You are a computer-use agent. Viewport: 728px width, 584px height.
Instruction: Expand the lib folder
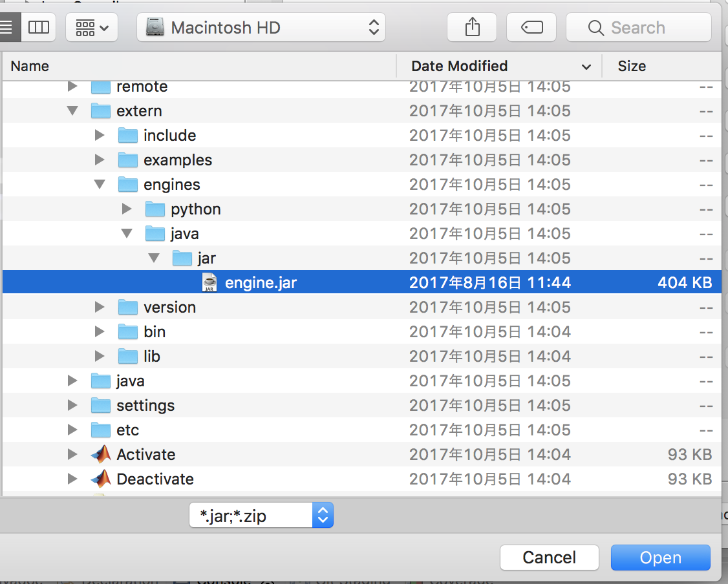click(100, 356)
